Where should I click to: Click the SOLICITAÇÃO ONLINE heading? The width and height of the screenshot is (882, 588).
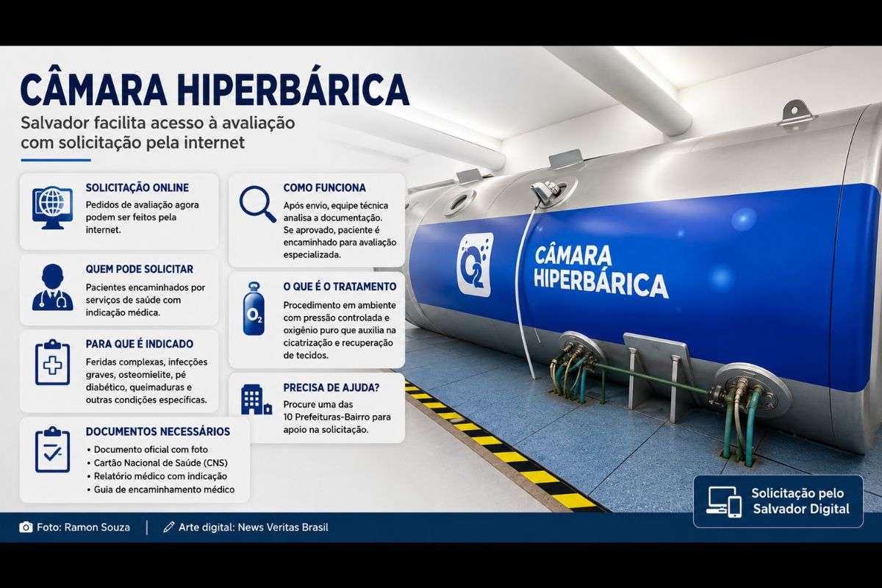coord(137,188)
